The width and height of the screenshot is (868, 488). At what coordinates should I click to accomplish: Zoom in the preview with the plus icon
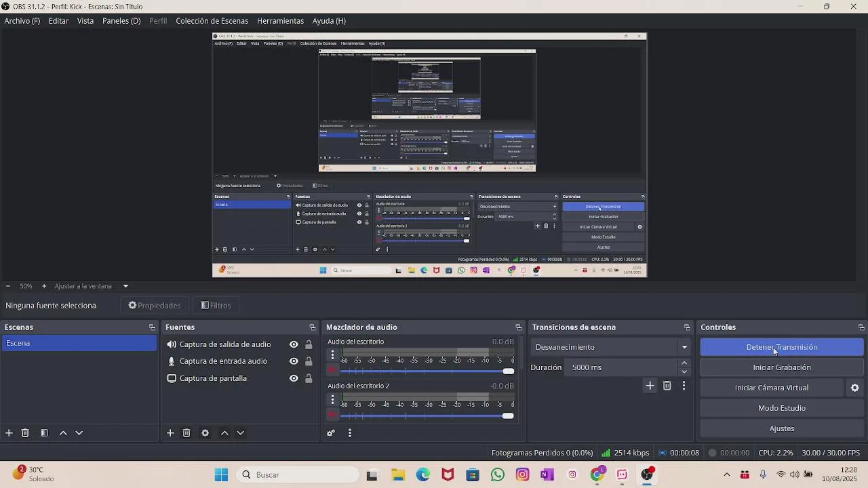tap(44, 286)
